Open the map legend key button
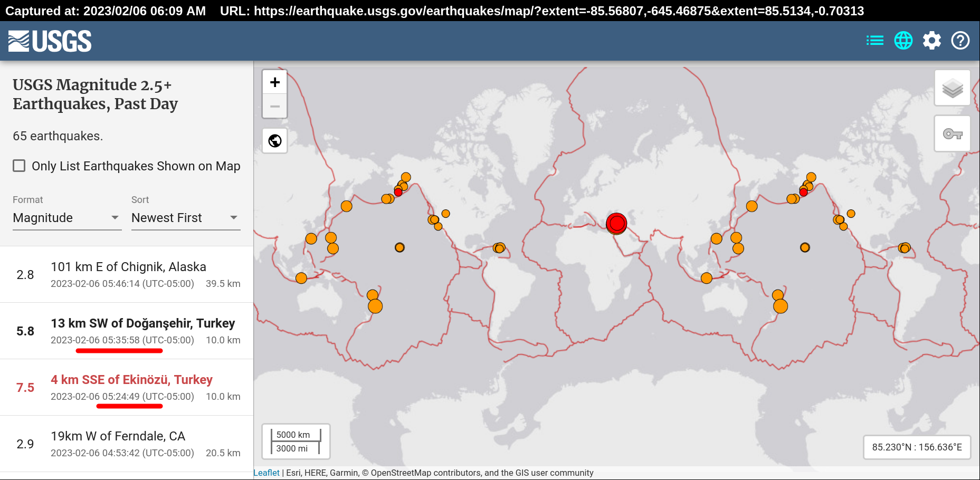 [953, 133]
